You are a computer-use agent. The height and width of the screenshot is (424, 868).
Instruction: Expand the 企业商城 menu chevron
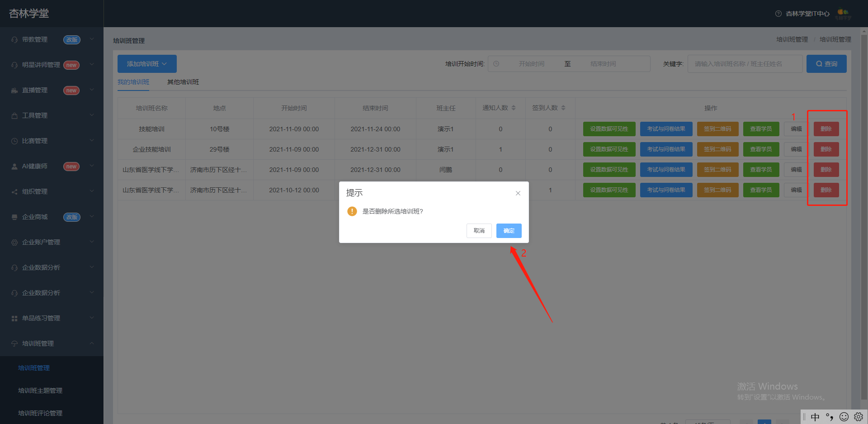92,217
